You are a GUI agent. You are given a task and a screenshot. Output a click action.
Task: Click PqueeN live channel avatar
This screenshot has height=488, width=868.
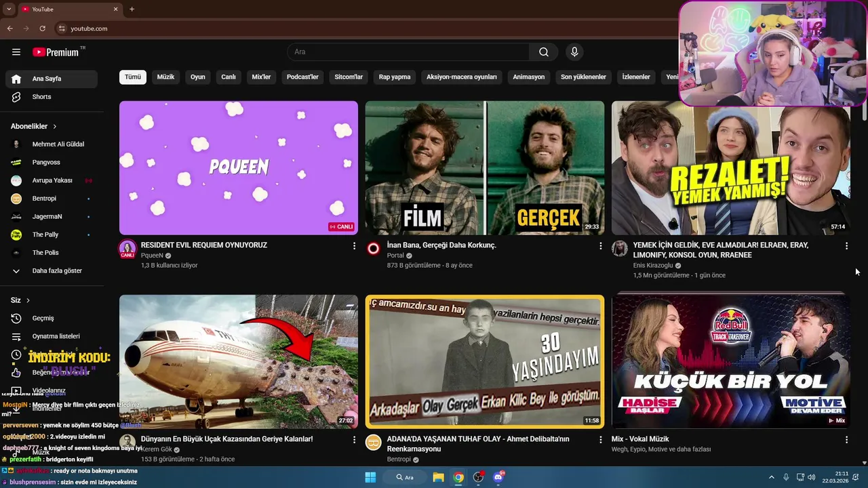[127, 249]
